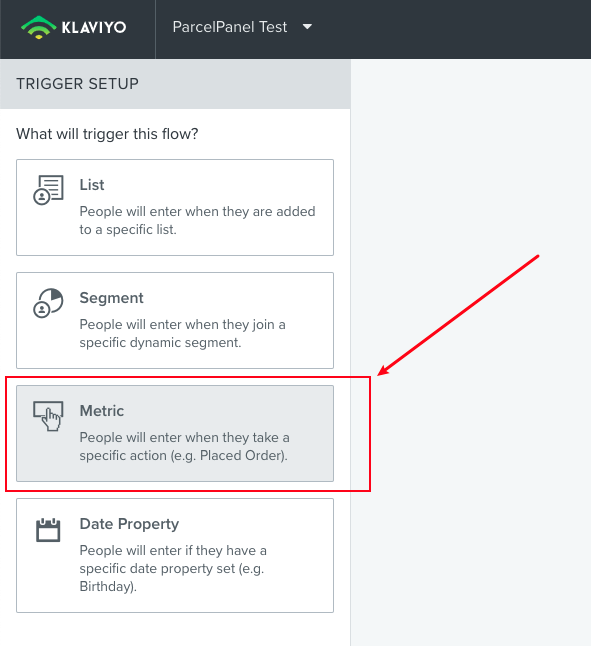Image resolution: width=591 pixels, height=646 pixels.
Task: Click the Metric heading text
Action: tap(102, 411)
